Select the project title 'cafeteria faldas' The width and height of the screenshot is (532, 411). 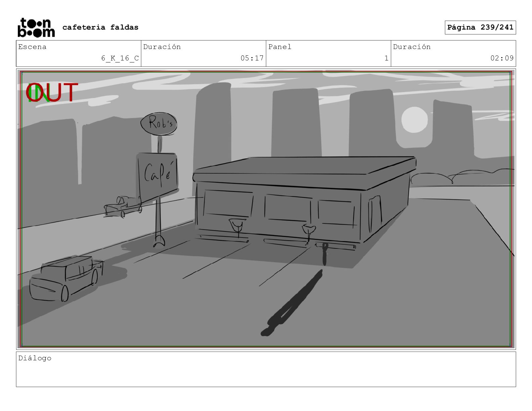(100, 27)
